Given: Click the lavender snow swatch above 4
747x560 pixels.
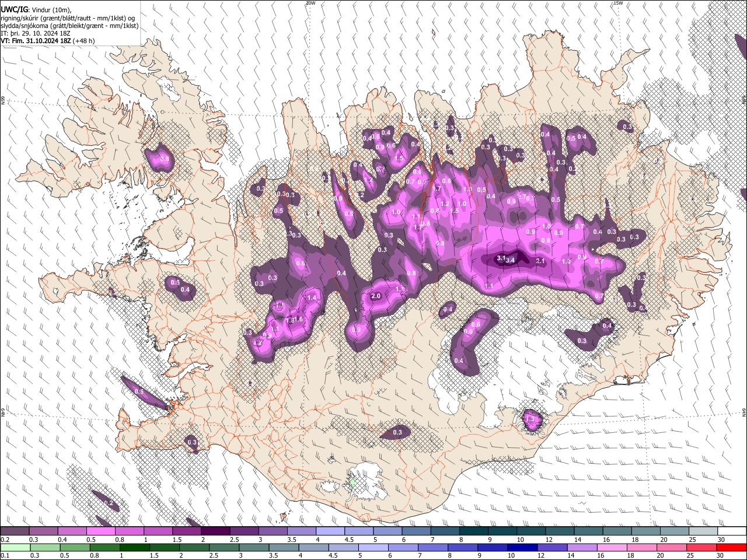Looking at the screenshot, I should (x=330, y=531).
